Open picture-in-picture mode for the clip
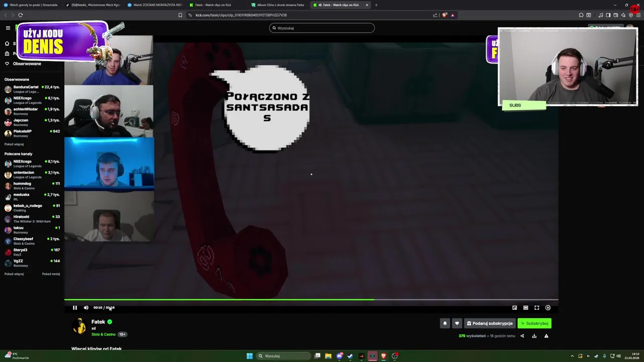Image resolution: width=644 pixels, height=362 pixels. click(x=515, y=308)
